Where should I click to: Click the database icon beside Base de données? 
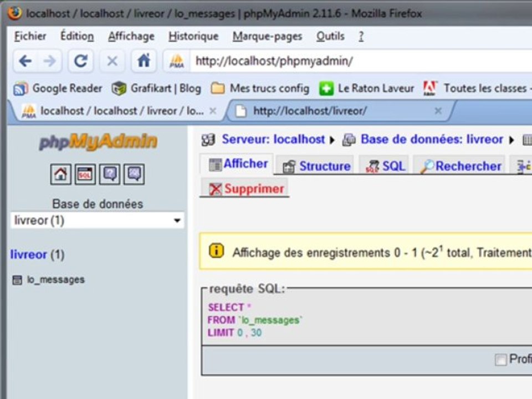(x=349, y=140)
